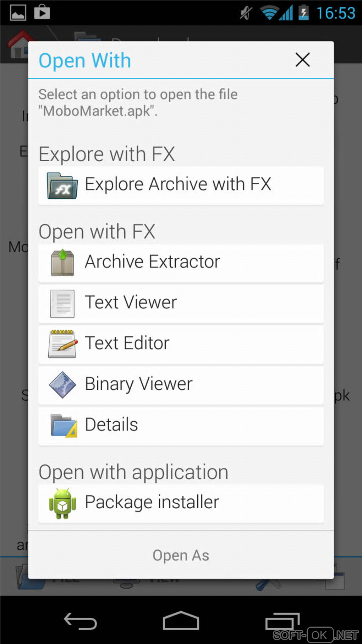Tap the Text Editor notepad icon
Image resolution: width=362 pixels, height=644 pixels.
(x=62, y=344)
